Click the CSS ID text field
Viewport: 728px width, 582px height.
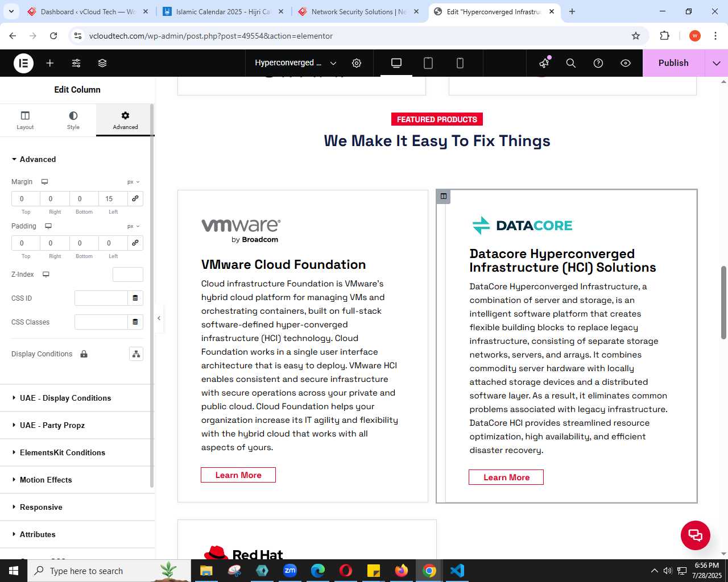point(101,298)
